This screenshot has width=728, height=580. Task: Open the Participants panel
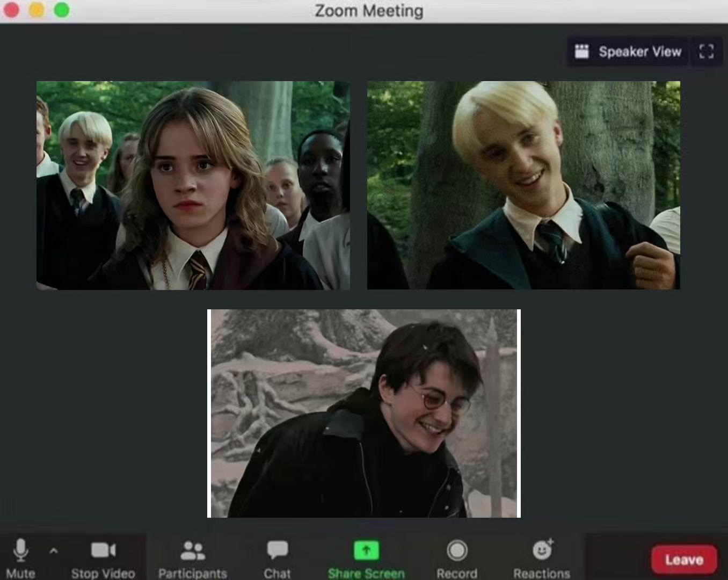pos(192,559)
